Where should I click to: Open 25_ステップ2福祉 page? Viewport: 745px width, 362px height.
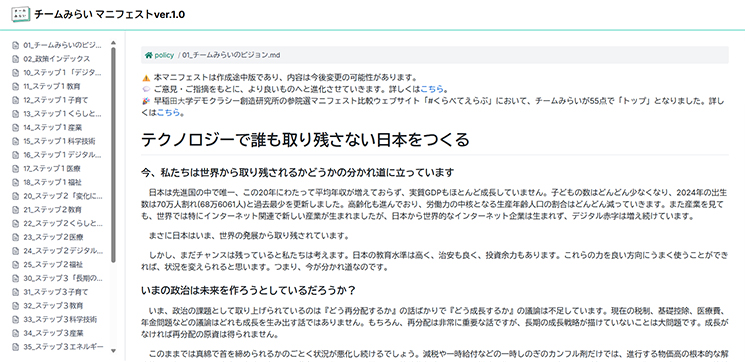coord(53,265)
